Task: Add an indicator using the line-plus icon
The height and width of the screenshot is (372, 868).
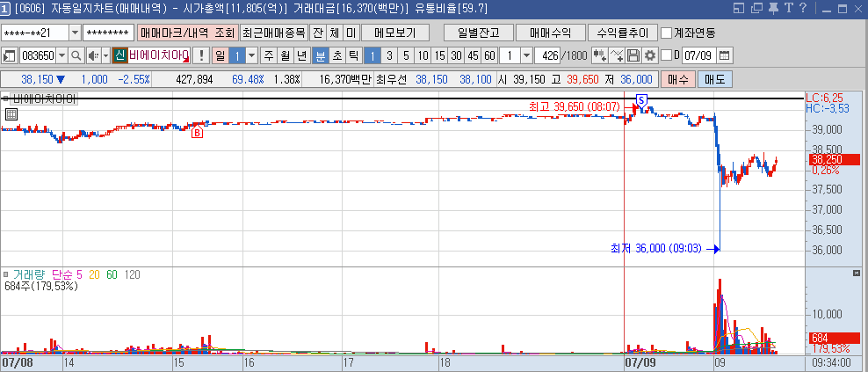Action: [617, 55]
